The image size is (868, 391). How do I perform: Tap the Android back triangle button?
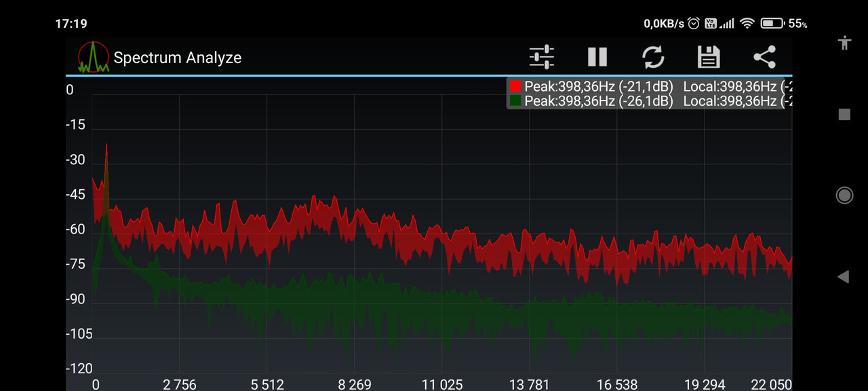(x=844, y=276)
